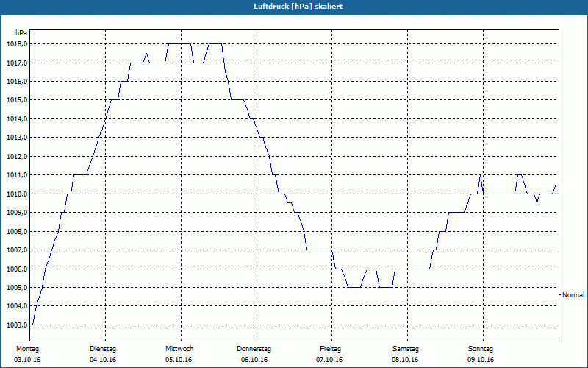Click the date 03.10.16
The image size is (588, 368).
(x=27, y=360)
